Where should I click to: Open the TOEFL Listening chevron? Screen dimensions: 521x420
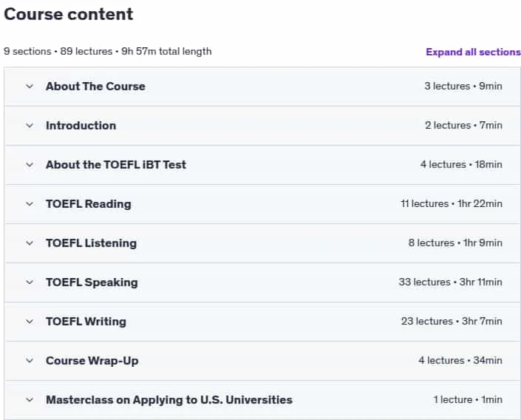[30, 243]
